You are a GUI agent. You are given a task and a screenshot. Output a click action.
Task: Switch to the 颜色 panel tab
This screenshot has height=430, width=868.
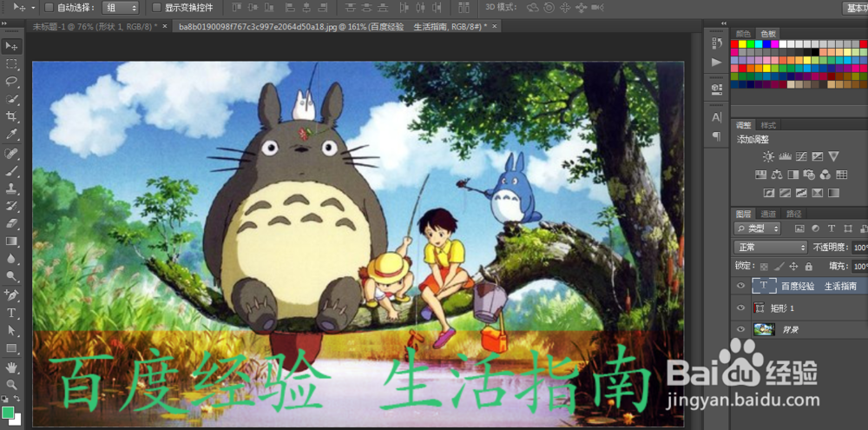point(744,33)
